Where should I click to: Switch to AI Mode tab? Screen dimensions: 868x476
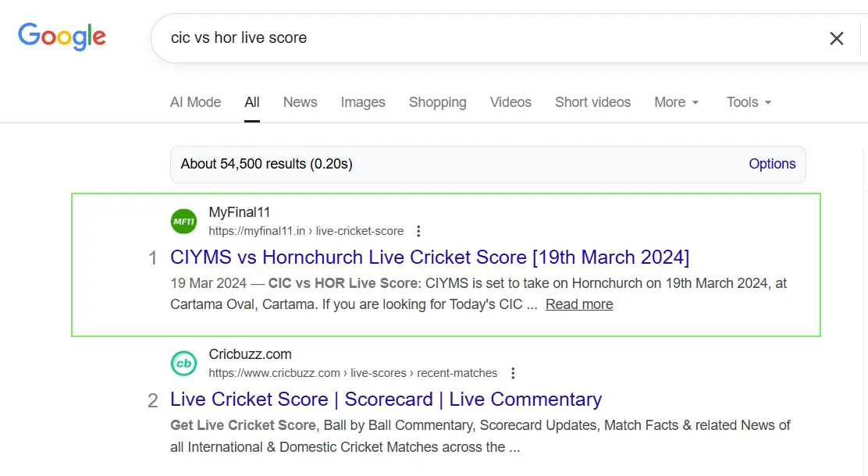click(x=195, y=102)
